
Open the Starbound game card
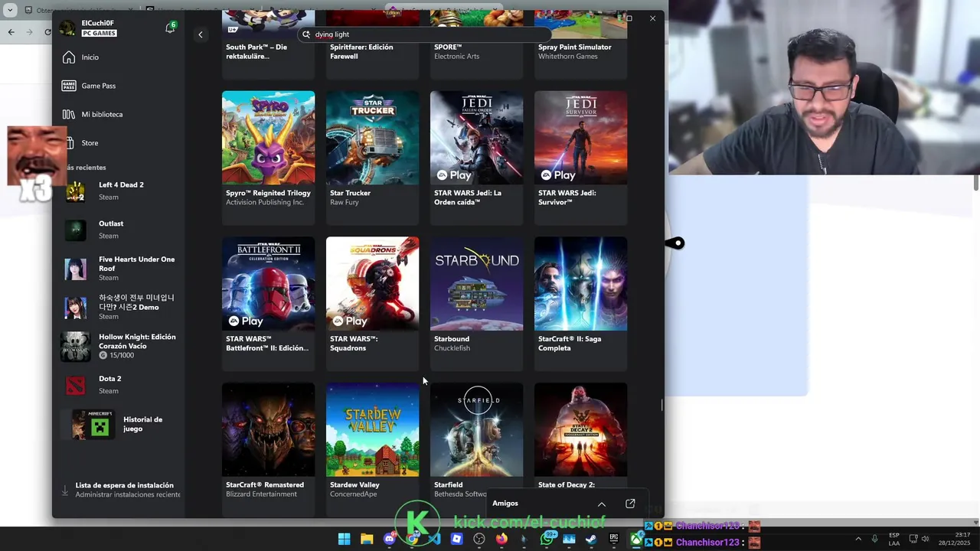pos(476,304)
